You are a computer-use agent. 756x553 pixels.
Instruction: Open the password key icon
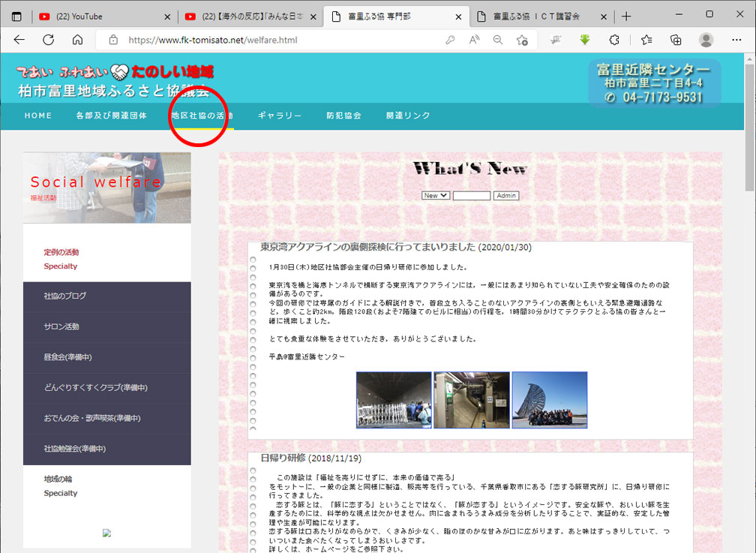tap(450, 40)
